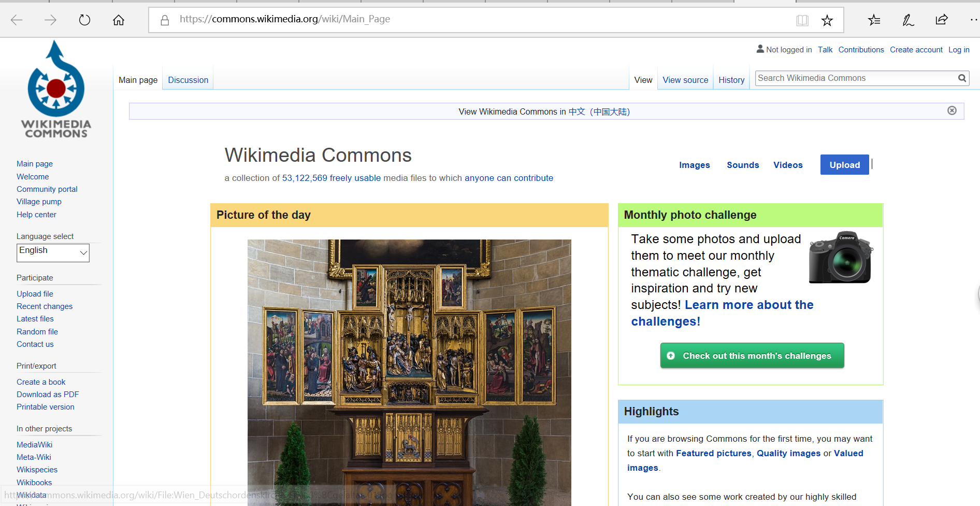Click the Chinese language link in banner

coord(599,111)
